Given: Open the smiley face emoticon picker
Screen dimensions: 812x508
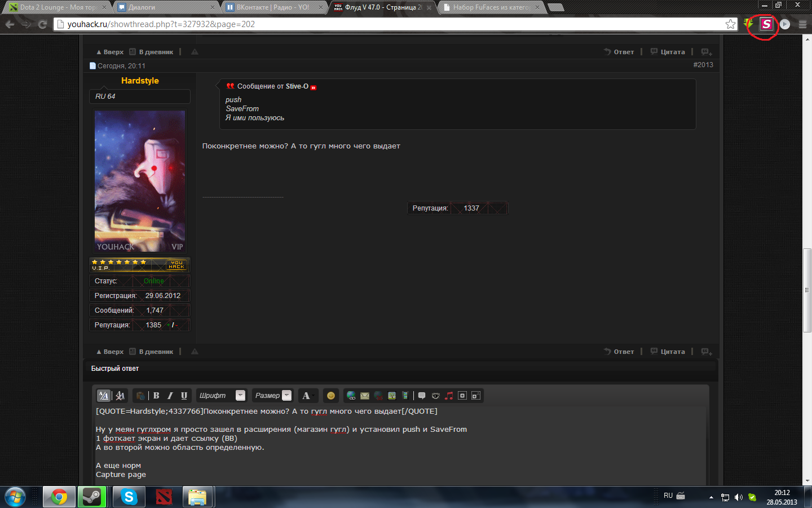Looking at the screenshot, I should 331,396.
